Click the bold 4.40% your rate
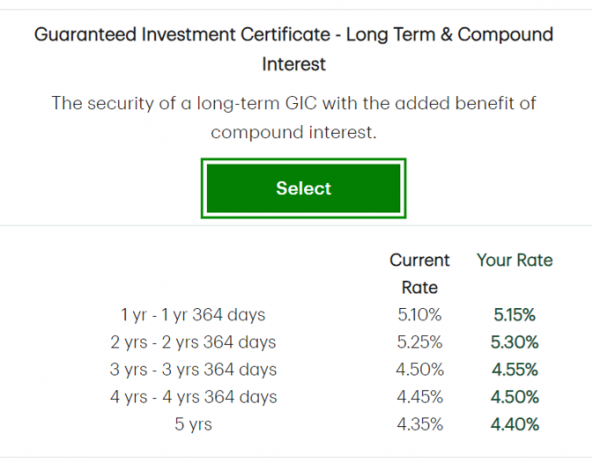The image size is (600, 463). 516,424
